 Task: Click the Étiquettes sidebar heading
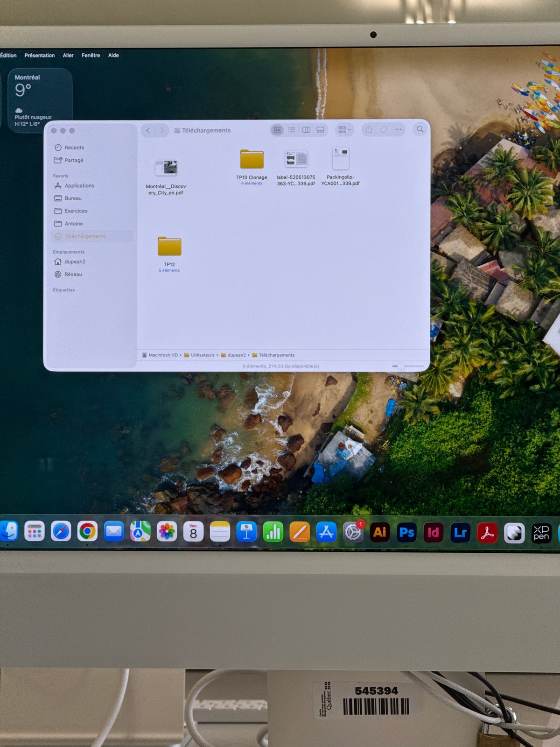[x=64, y=290]
